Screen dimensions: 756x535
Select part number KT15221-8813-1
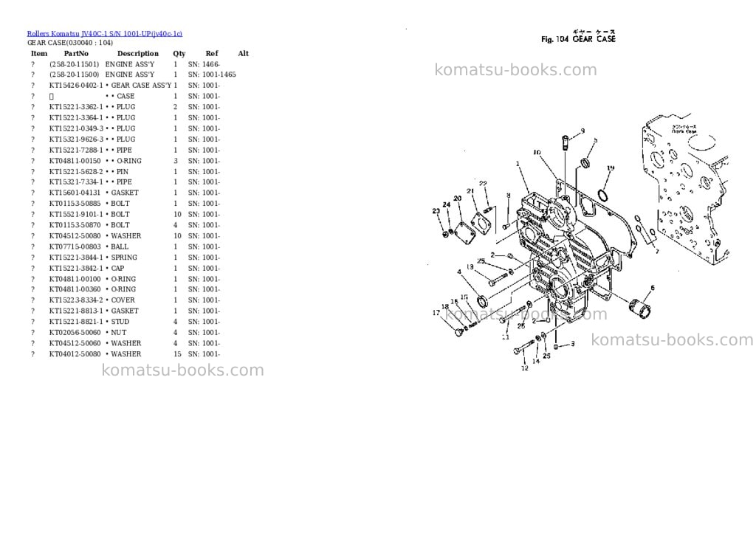(76, 311)
